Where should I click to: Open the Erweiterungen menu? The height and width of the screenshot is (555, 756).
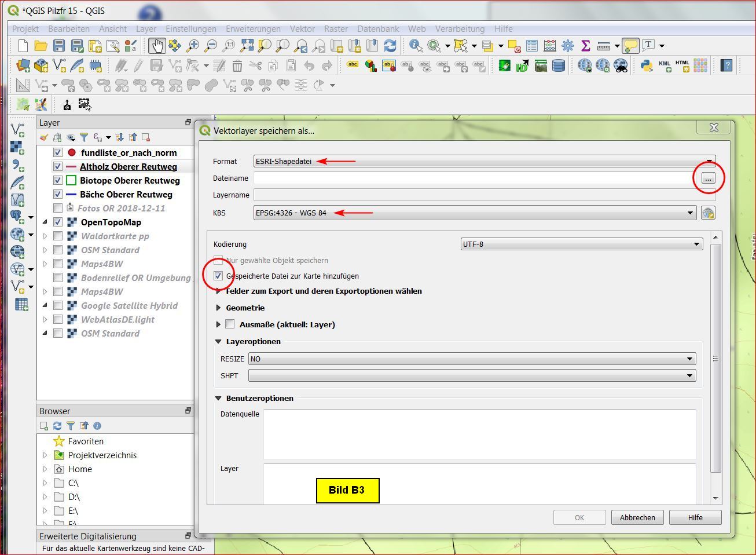[x=253, y=28]
